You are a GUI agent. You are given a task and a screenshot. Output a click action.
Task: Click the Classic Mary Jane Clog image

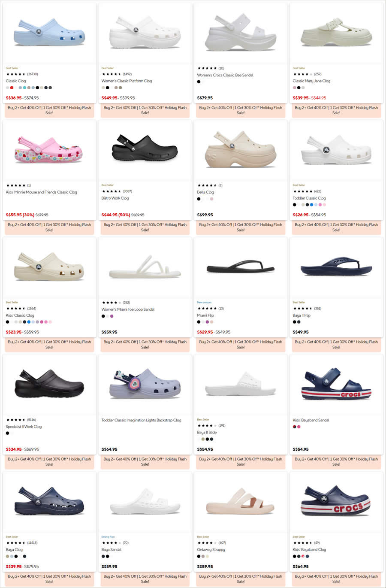(x=336, y=33)
